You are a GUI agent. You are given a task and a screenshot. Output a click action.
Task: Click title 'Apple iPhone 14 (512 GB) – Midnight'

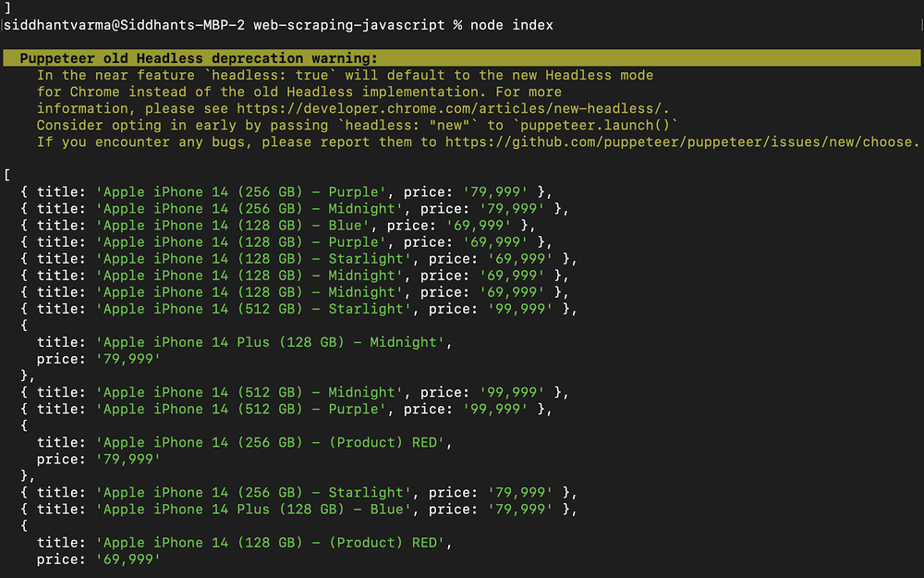click(x=249, y=393)
